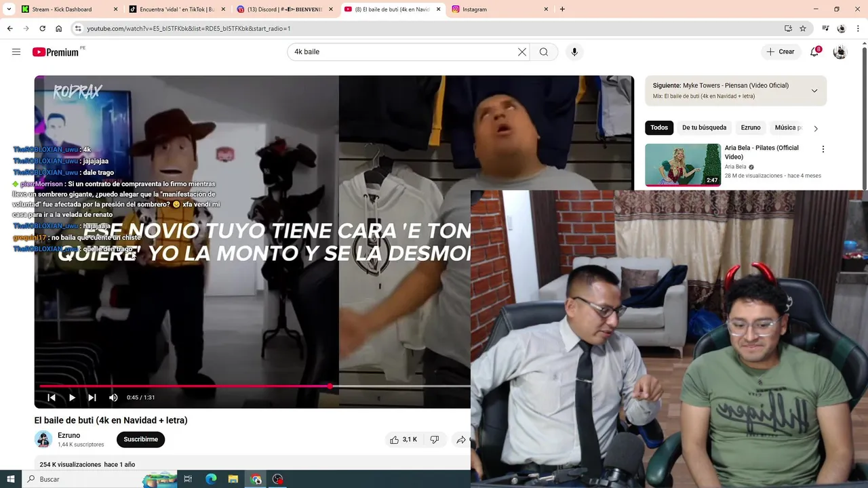Select the Ezruno filter chip

[x=751, y=128]
